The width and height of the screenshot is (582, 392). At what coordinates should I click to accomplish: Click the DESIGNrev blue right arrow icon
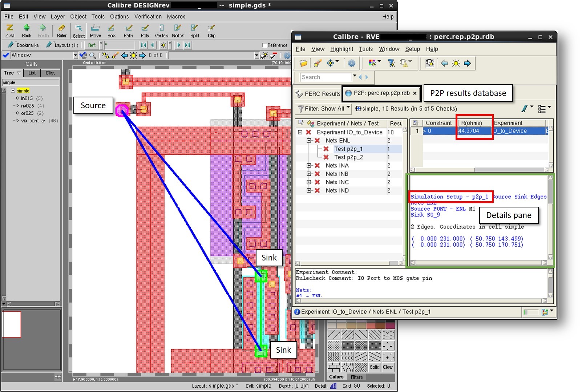[143, 55]
